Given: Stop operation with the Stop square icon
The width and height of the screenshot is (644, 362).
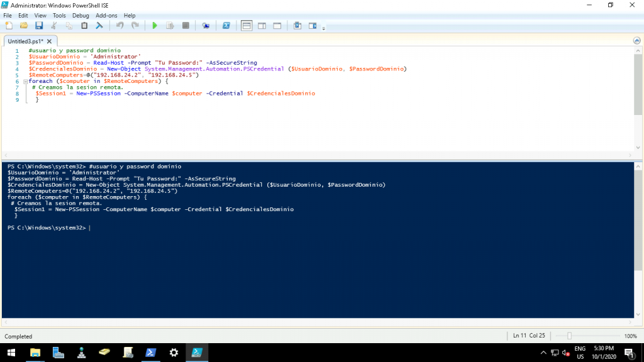Looking at the screenshot, I should (x=186, y=26).
